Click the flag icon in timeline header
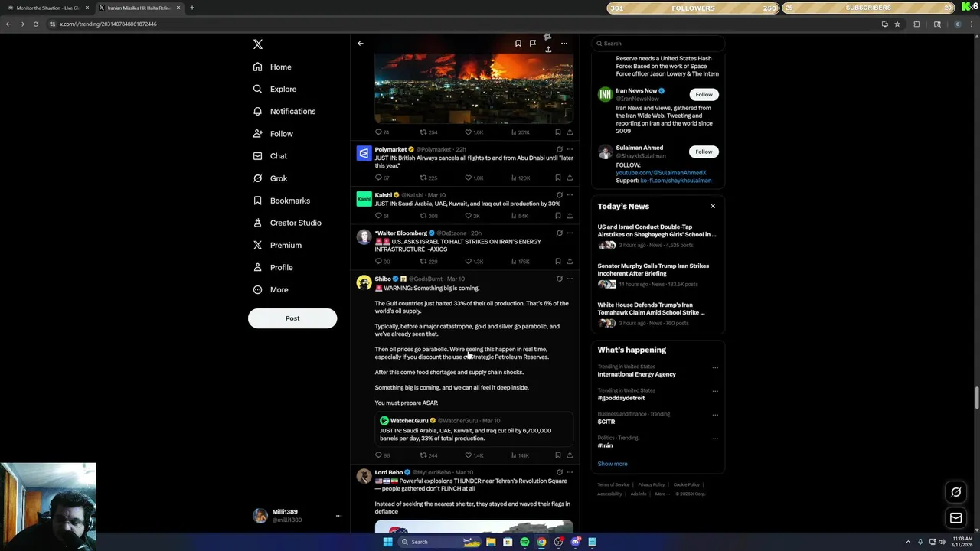980x551 pixels. tap(533, 44)
